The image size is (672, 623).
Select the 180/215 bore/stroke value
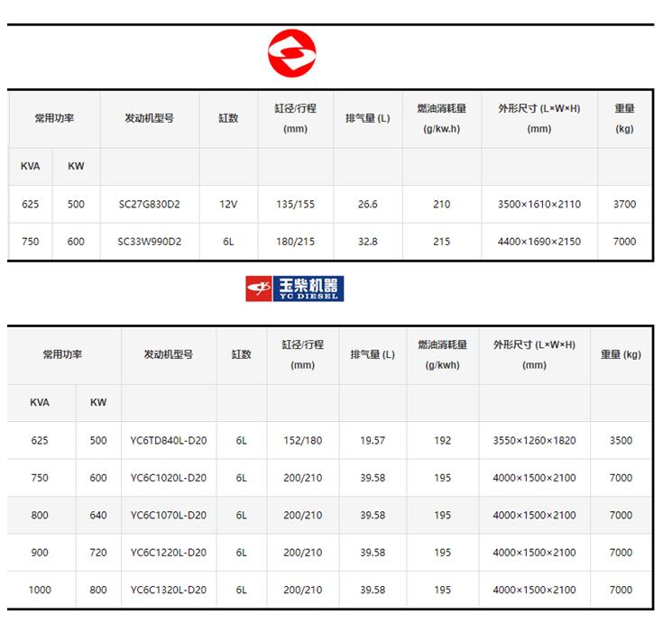(x=295, y=242)
